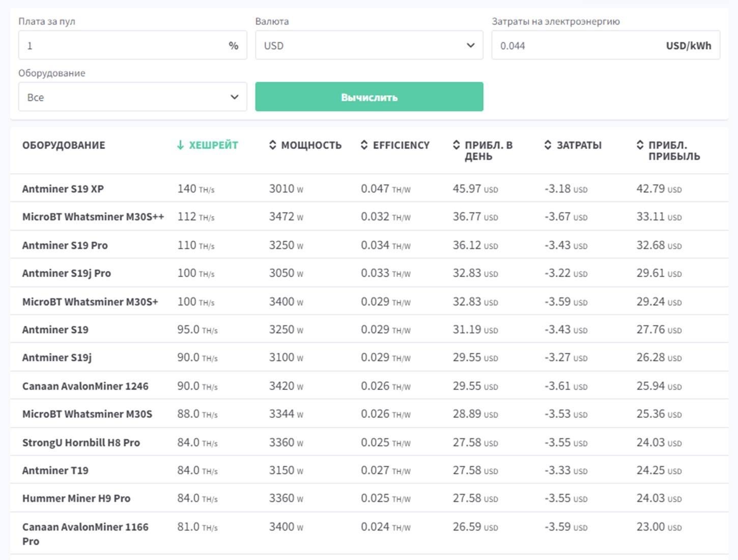
Task: Click the 81.0 TH/s hashrate value
Action: 197,527
